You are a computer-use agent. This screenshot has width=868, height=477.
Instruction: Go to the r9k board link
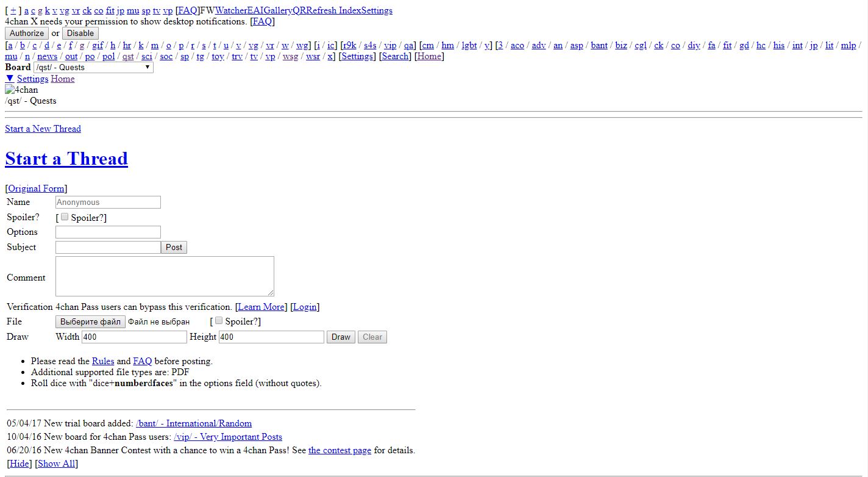click(x=349, y=45)
